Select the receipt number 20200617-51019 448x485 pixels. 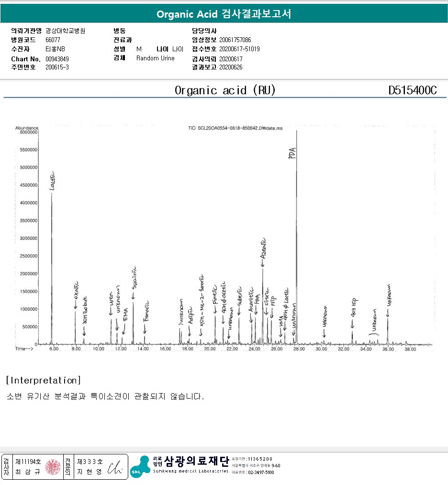[239, 49]
